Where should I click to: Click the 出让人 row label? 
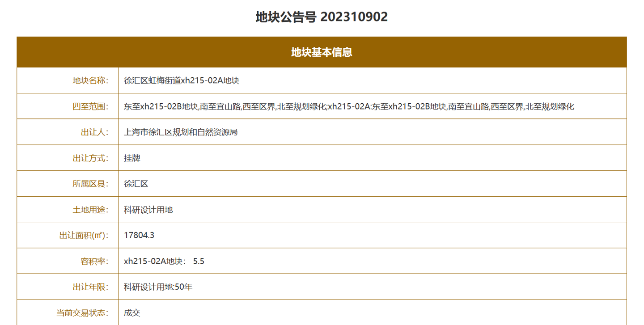(x=96, y=131)
